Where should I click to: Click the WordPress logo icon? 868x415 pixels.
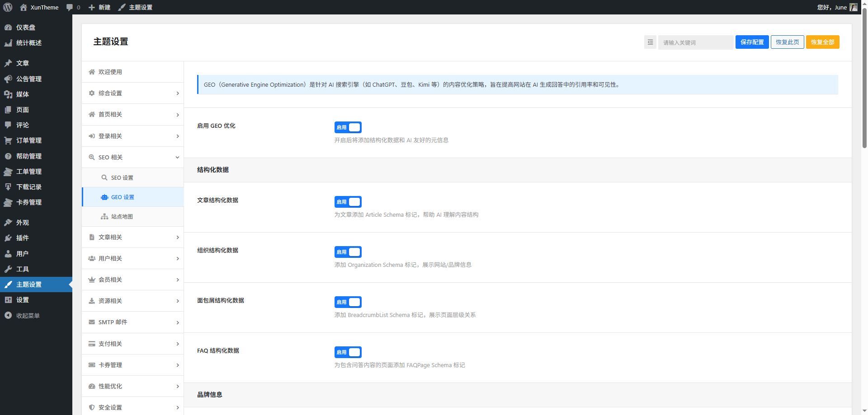pos(8,7)
